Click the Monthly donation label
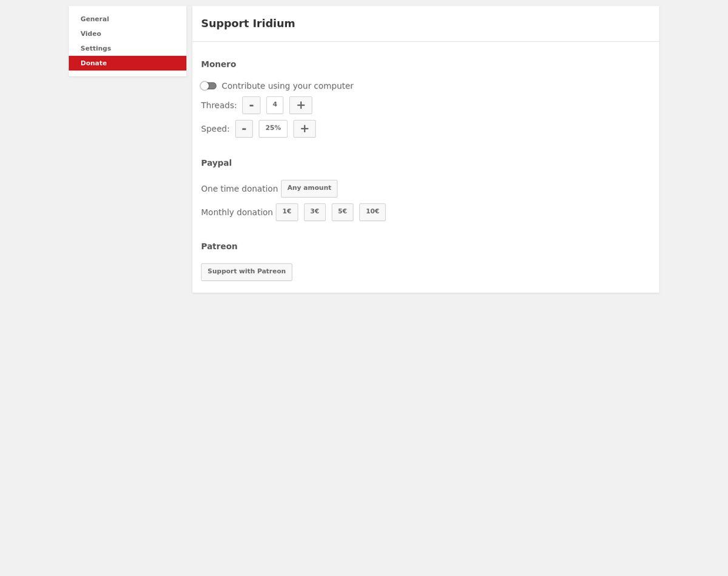The height and width of the screenshot is (576, 728). click(x=237, y=212)
